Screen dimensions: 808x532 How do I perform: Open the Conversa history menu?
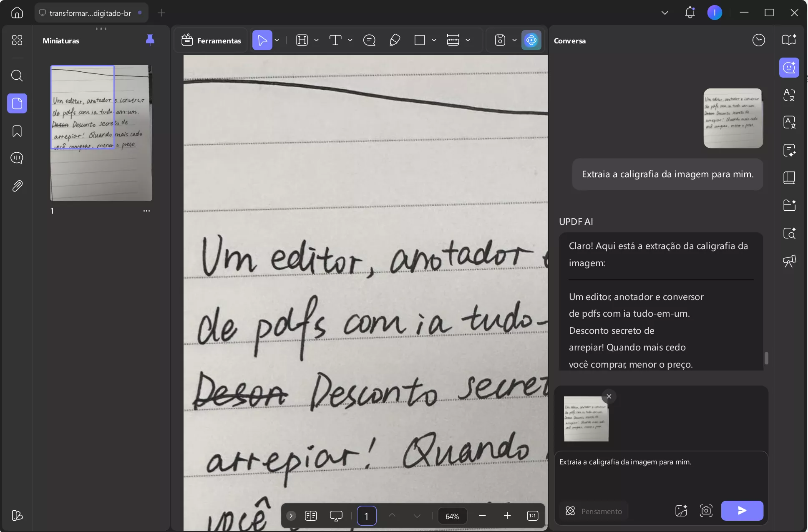(x=759, y=40)
